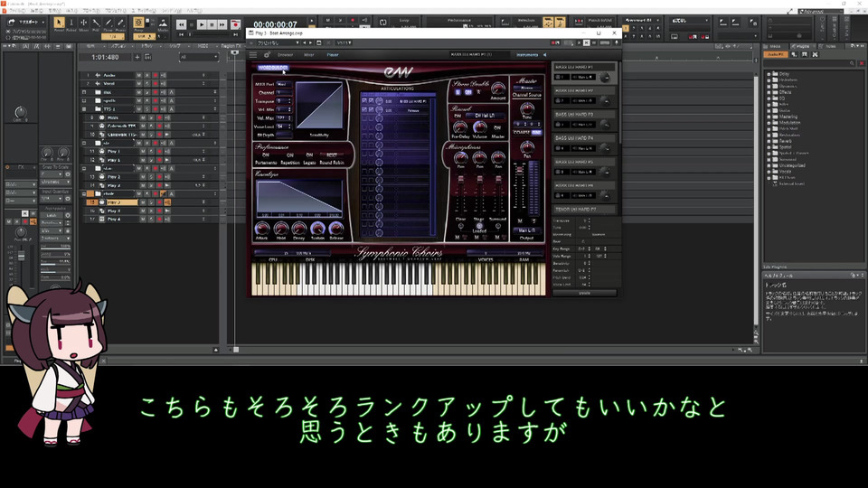
Task: Start playback with the Play button
Action: (202, 24)
